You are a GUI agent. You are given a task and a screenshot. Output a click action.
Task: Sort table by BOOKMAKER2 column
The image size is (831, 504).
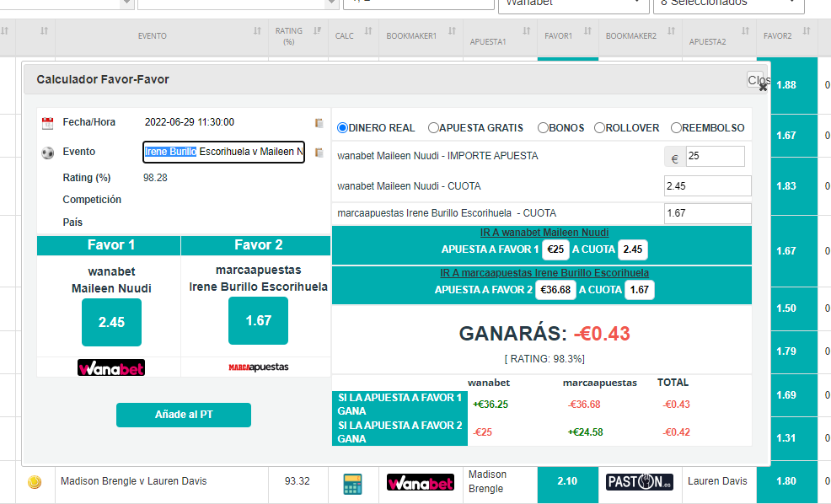pyautogui.click(x=672, y=30)
